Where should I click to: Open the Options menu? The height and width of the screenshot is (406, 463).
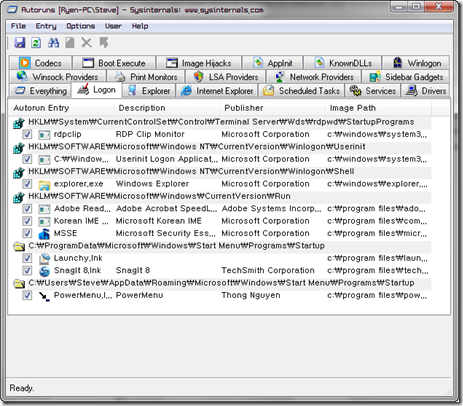(80, 26)
